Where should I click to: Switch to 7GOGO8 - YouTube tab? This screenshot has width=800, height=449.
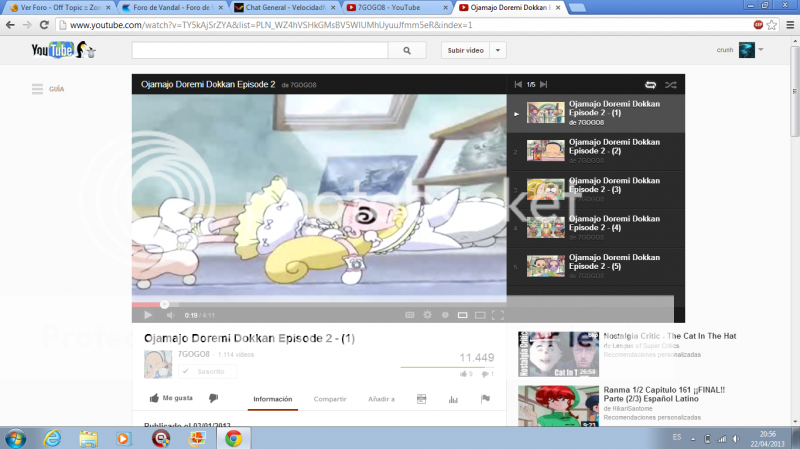[397, 8]
